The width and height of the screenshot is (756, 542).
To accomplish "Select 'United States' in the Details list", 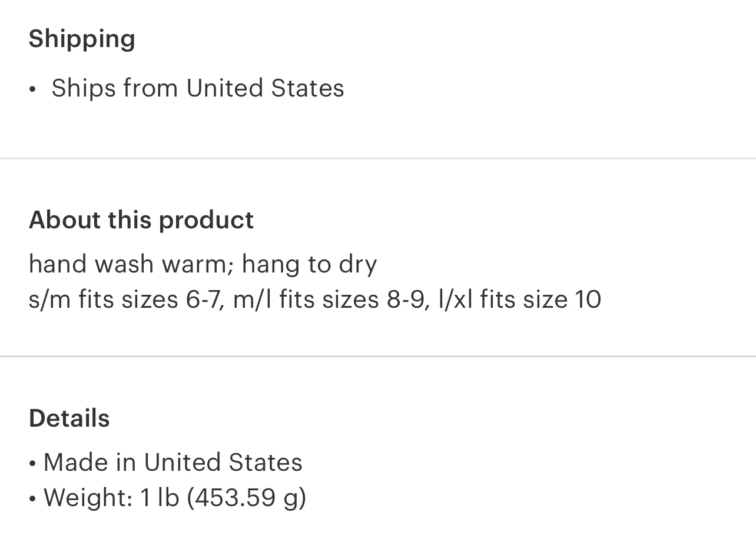I will [223, 462].
